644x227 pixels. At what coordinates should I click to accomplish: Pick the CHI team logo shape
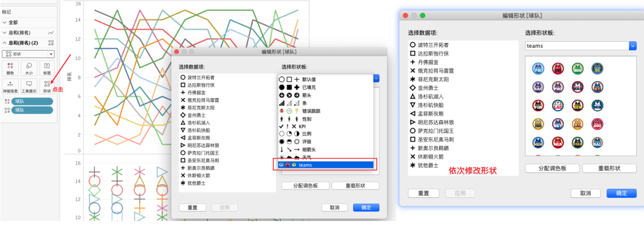(558, 69)
